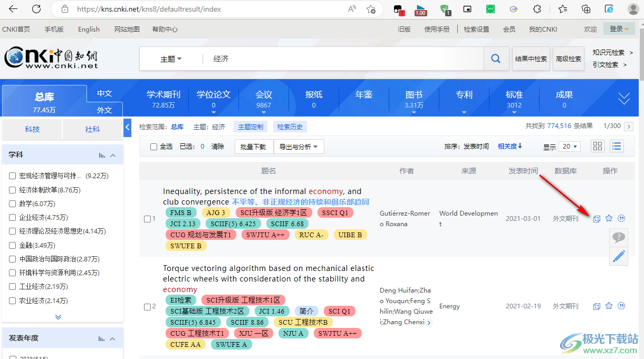Click the browser back arrow

[13, 9]
